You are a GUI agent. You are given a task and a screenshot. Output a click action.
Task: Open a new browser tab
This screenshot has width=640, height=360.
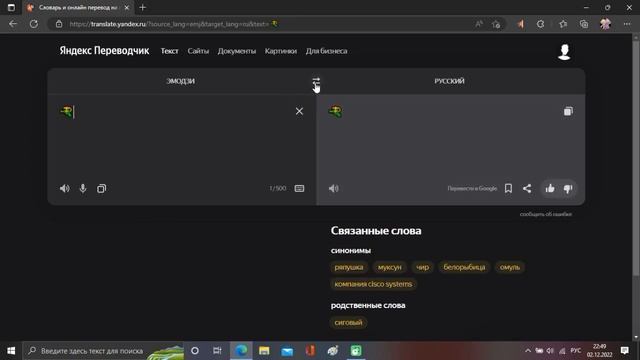tap(142, 7)
